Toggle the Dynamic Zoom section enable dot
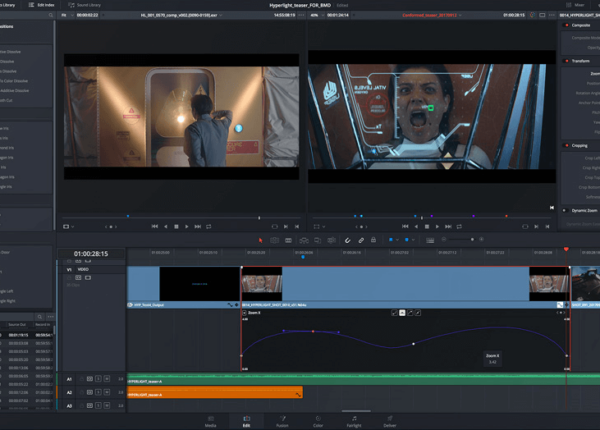The image size is (600, 430). pyautogui.click(x=564, y=210)
